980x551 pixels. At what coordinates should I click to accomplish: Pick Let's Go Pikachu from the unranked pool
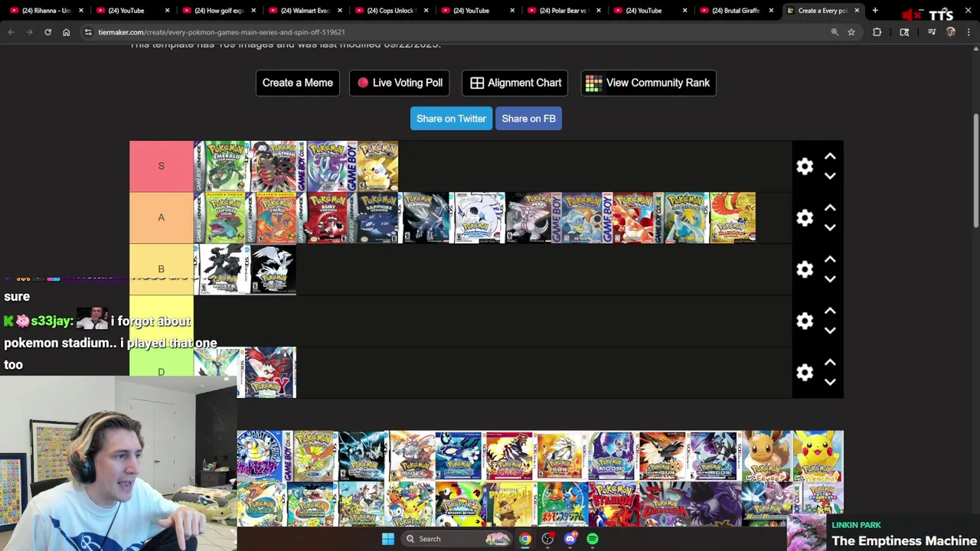click(x=818, y=456)
